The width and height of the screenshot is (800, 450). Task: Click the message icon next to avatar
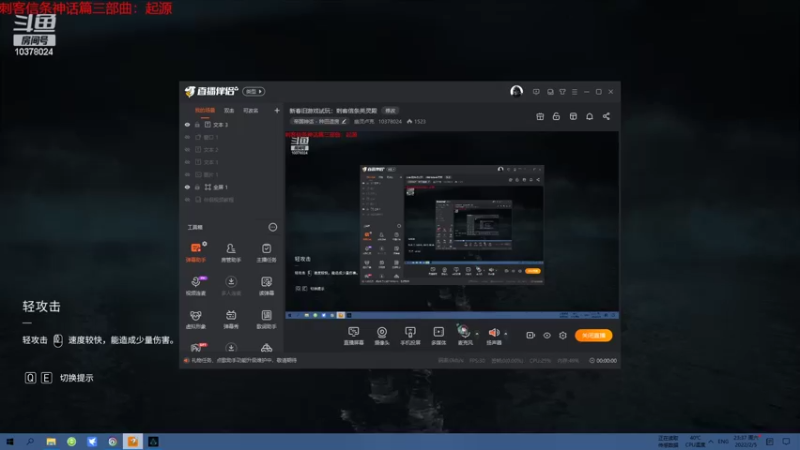(x=536, y=92)
